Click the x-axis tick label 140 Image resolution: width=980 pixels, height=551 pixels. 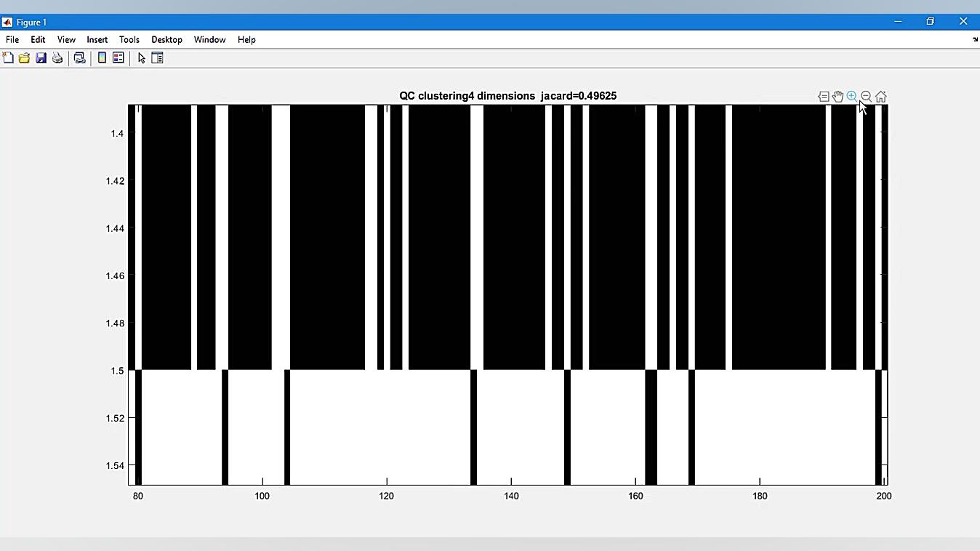coord(511,496)
